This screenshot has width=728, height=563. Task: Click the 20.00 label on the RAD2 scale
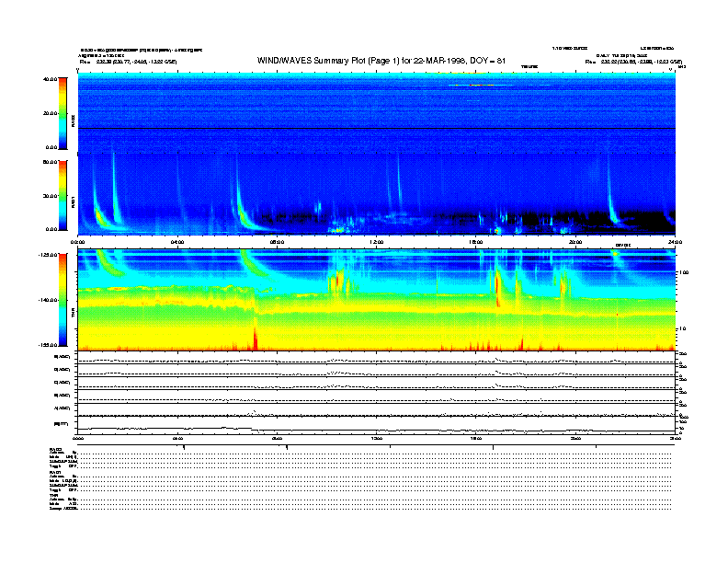(x=50, y=113)
